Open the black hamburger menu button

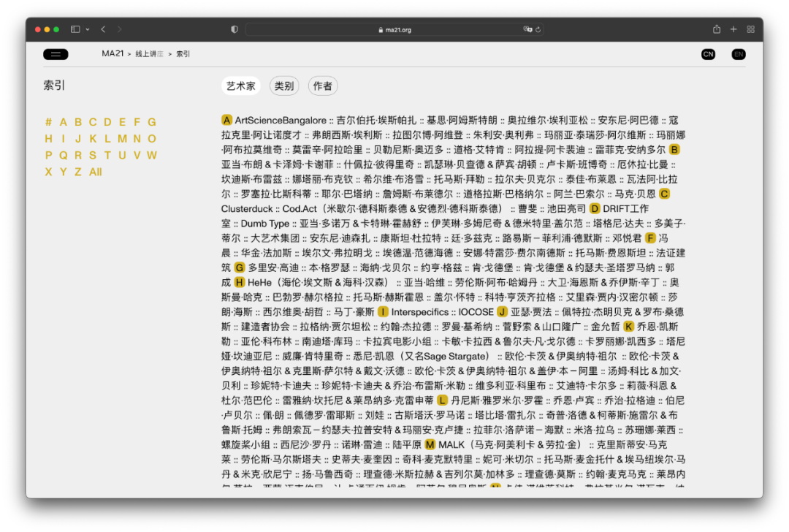(x=56, y=54)
